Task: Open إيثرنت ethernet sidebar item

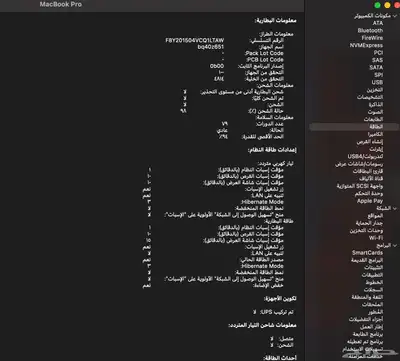Action: coord(376,149)
